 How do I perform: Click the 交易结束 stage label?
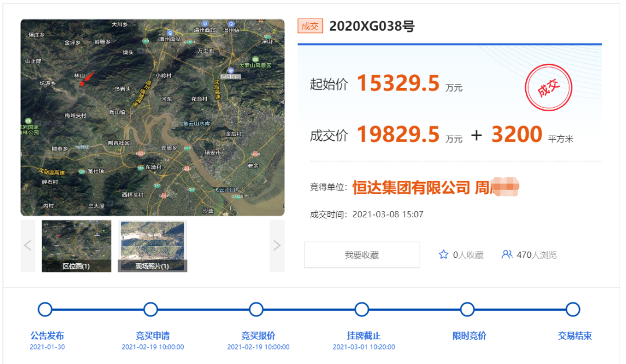575,336
